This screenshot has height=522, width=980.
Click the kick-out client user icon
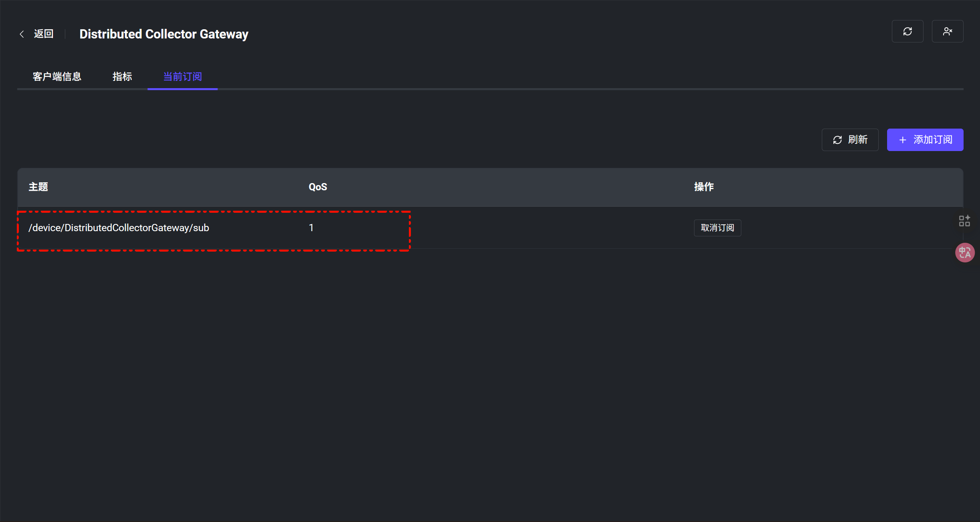(948, 31)
